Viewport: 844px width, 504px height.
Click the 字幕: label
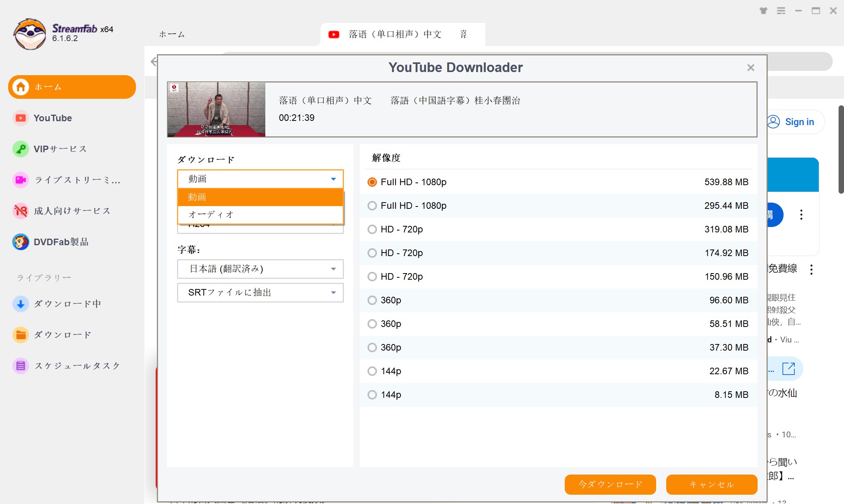tap(189, 250)
